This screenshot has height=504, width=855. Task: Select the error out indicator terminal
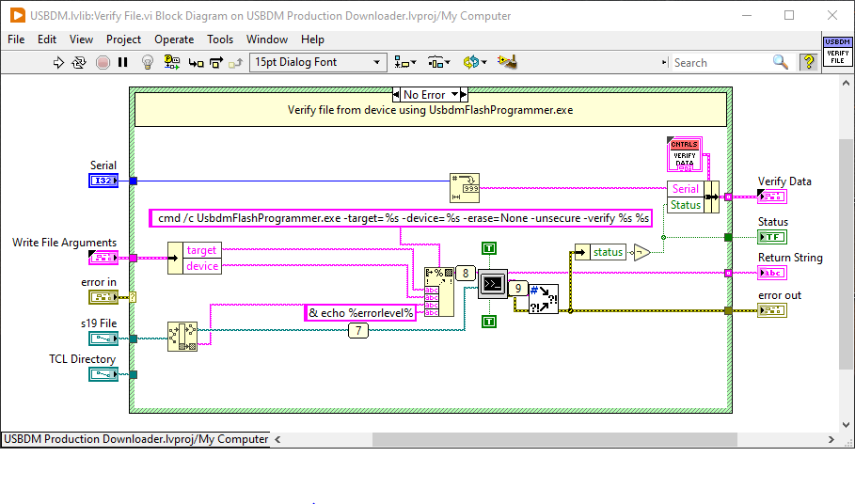(772, 310)
